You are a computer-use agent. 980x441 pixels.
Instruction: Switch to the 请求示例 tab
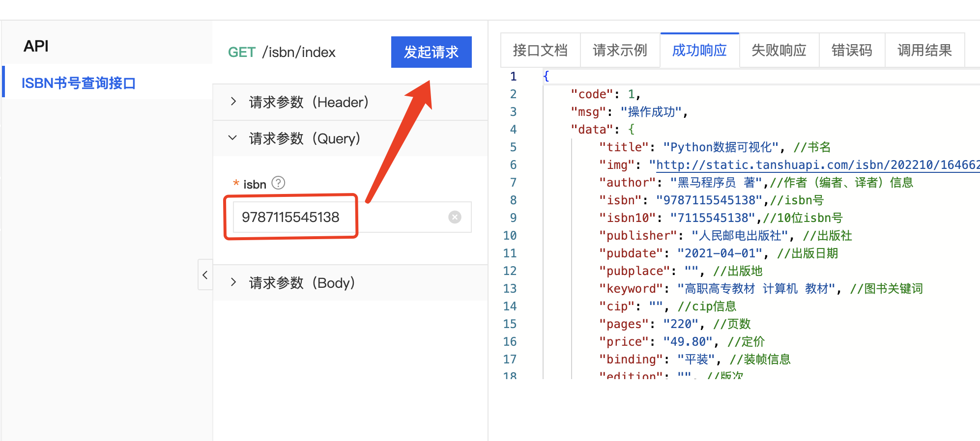point(620,50)
